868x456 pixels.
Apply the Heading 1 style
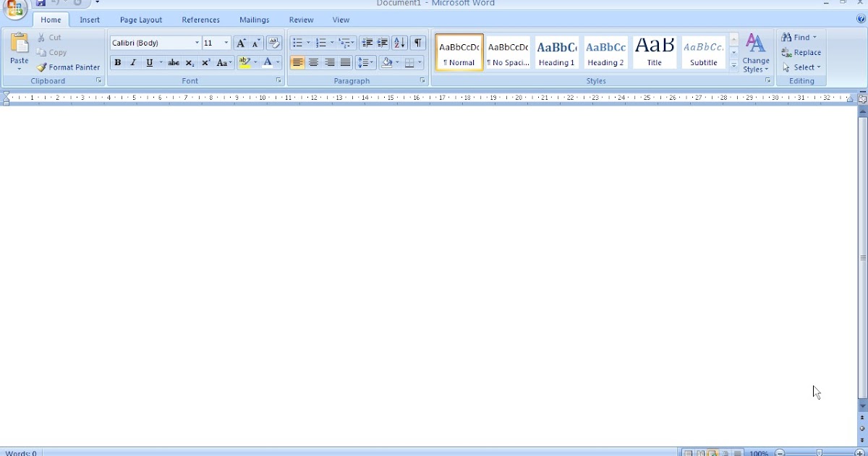tap(557, 52)
